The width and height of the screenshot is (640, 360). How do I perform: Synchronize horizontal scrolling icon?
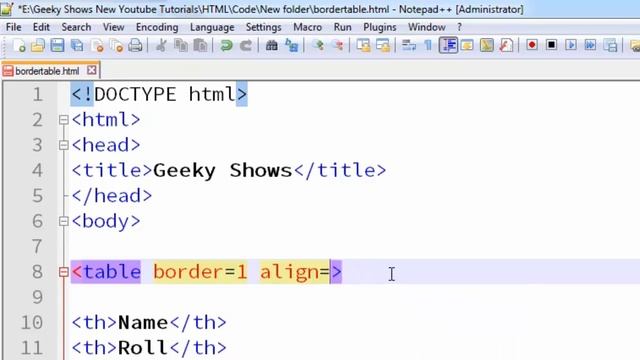click(383, 45)
